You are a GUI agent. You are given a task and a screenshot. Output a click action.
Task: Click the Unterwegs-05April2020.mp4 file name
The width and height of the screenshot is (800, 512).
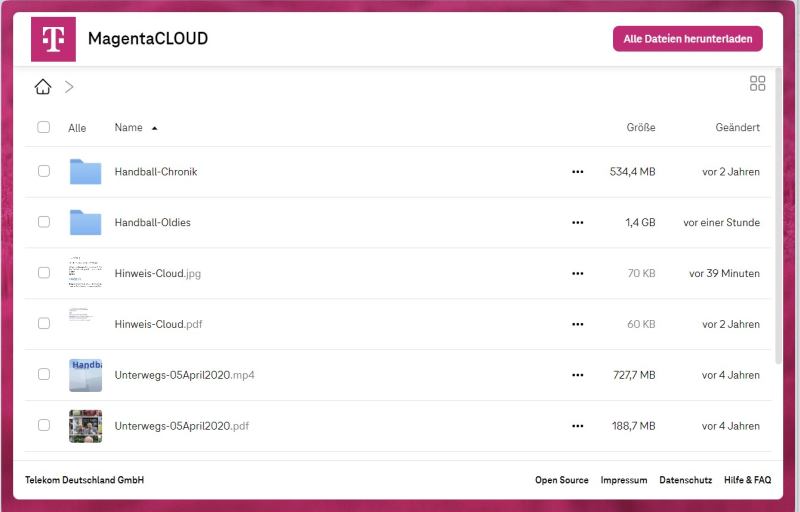(x=184, y=375)
